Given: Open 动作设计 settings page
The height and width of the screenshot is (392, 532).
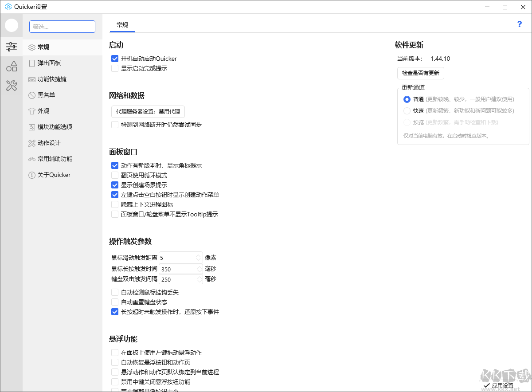Looking at the screenshot, I should (x=63, y=143).
